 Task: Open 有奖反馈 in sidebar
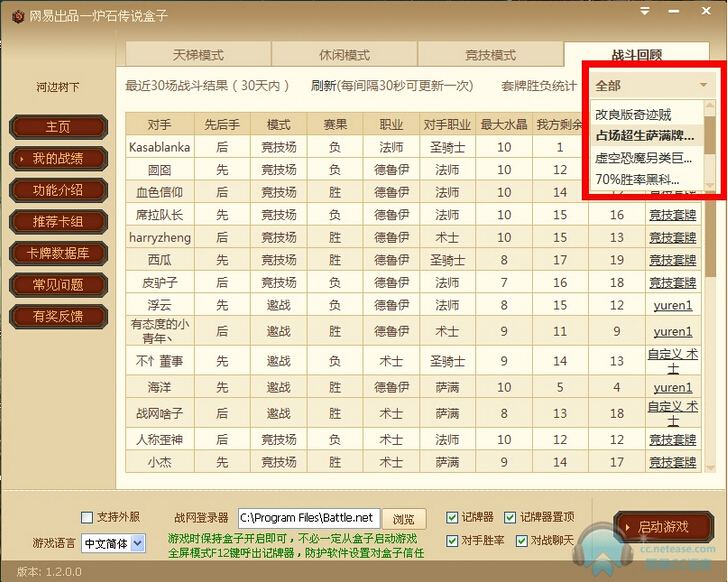click(58, 316)
